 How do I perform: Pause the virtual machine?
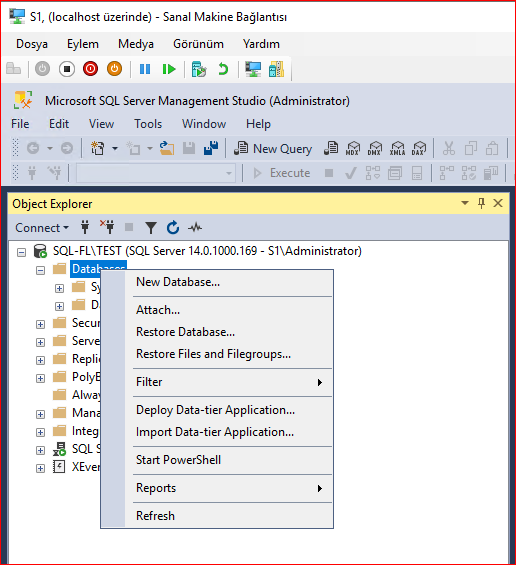tap(145, 69)
